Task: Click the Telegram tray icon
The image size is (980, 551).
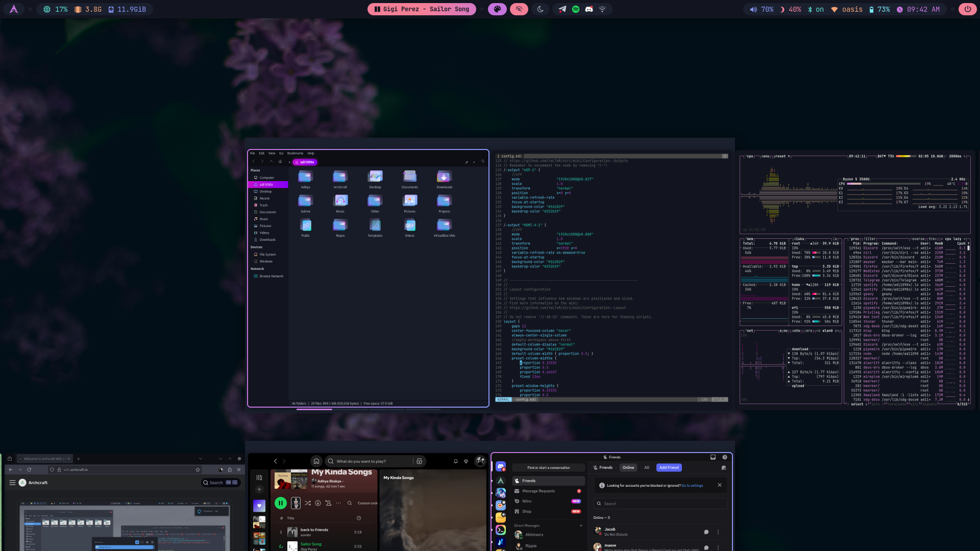Action: (562, 9)
